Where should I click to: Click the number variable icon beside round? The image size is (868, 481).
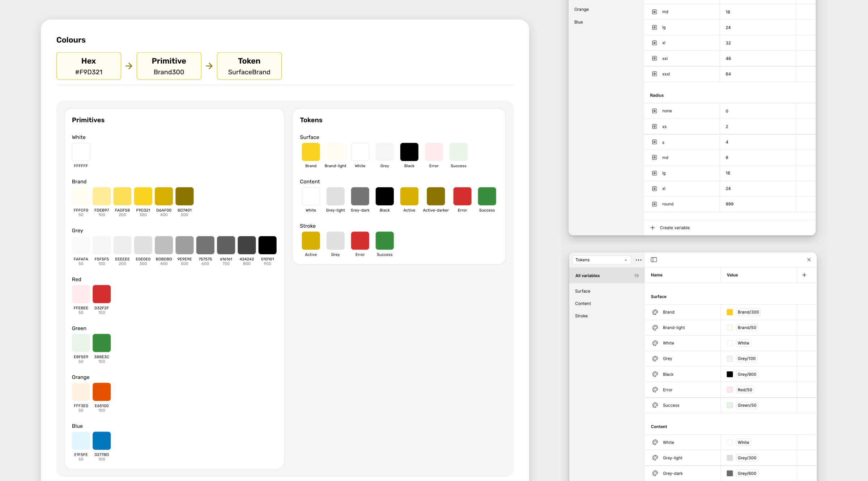point(654,204)
